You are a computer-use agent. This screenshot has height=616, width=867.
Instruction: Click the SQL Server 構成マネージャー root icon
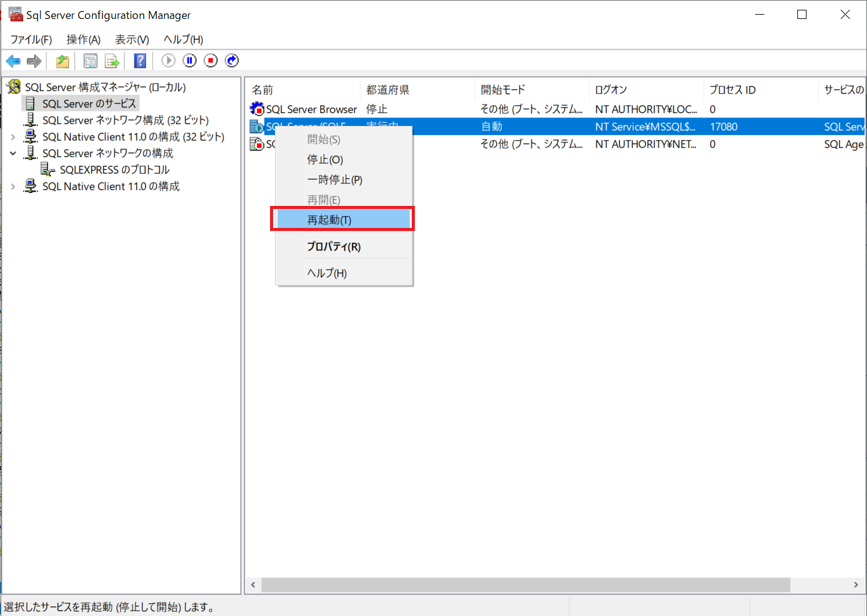click(x=13, y=87)
